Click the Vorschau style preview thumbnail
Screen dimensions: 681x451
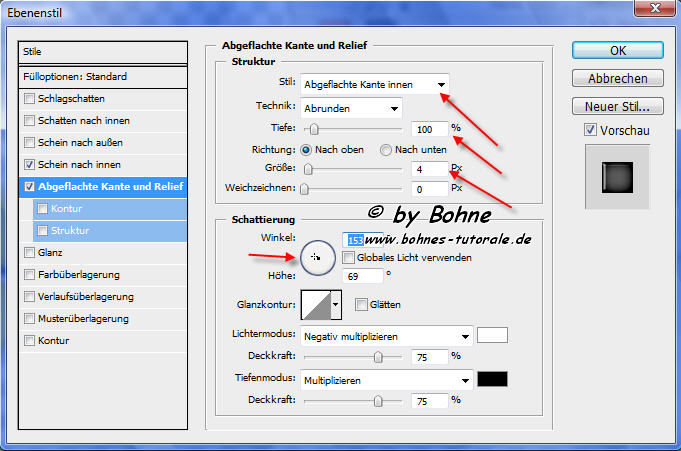tap(617, 177)
